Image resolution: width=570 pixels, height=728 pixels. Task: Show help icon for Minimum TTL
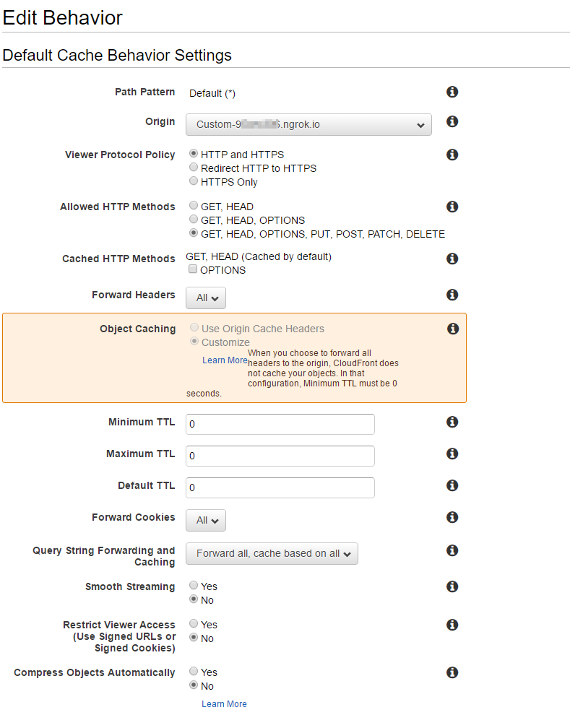click(452, 422)
